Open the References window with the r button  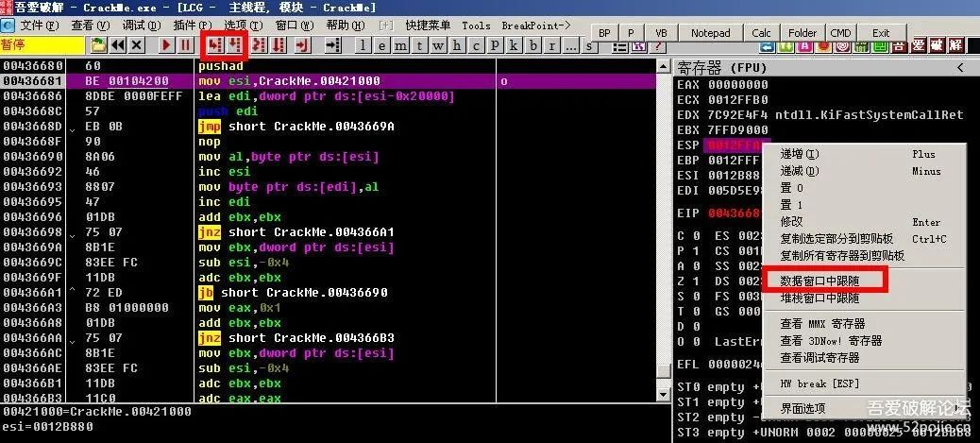click(x=552, y=45)
